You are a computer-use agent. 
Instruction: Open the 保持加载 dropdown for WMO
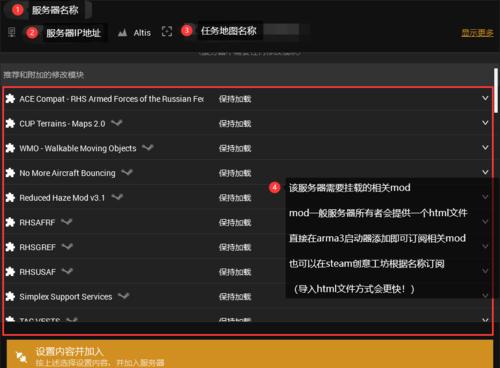point(235,148)
